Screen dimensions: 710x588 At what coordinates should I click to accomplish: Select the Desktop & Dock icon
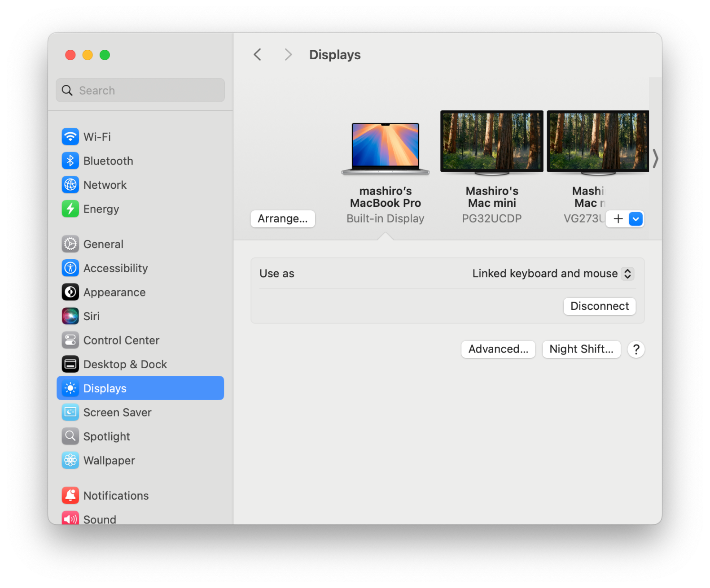[70, 364]
